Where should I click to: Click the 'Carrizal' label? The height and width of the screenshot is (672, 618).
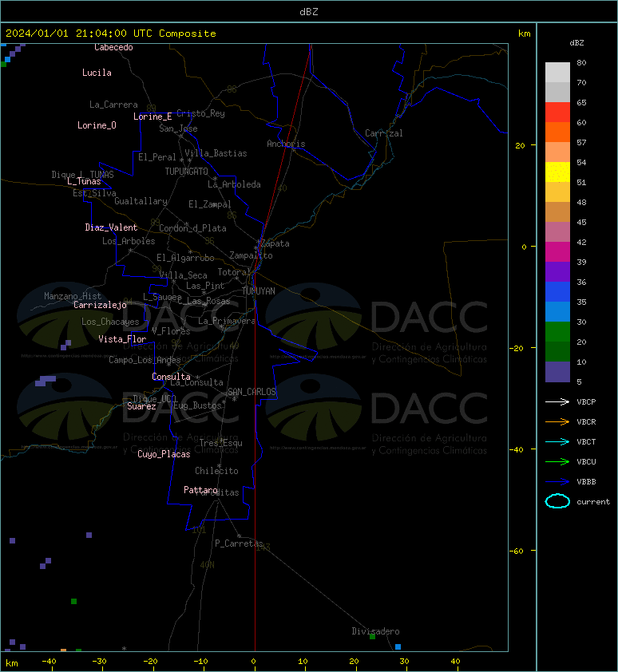coord(384,133)
